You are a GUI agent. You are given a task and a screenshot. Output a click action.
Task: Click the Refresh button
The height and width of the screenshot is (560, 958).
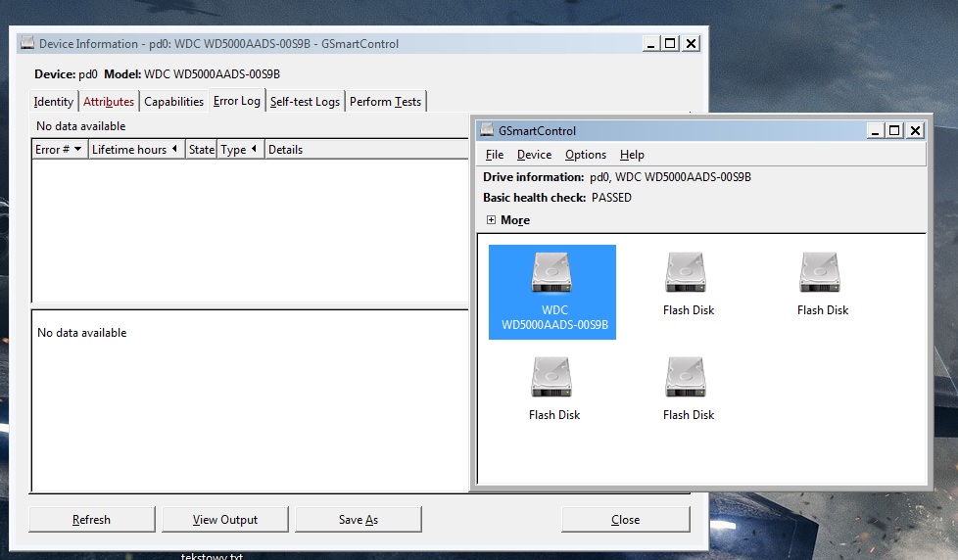[92, 519]
